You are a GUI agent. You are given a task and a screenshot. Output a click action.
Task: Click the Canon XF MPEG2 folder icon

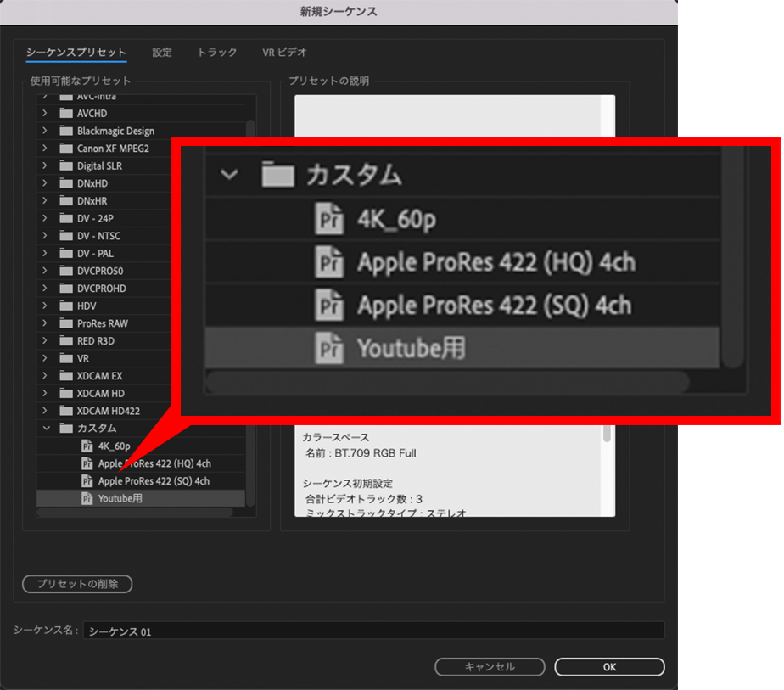click(66, 149)
